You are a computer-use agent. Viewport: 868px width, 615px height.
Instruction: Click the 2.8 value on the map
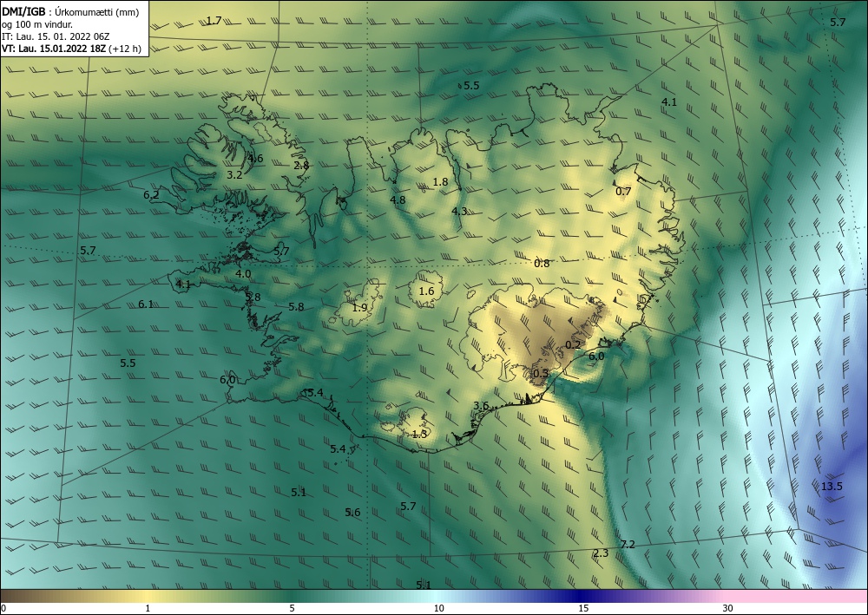pyautogui.click(x=302, y=166)
